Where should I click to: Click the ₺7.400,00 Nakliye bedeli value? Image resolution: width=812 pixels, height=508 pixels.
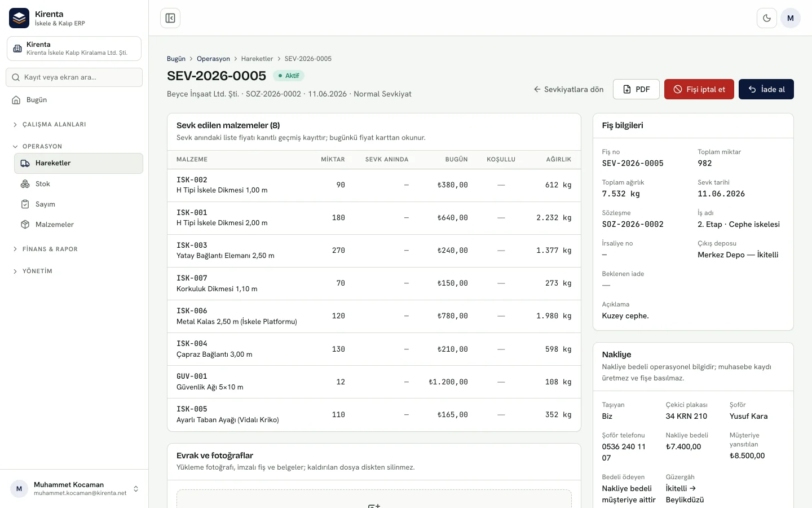(x=683, y=446)
